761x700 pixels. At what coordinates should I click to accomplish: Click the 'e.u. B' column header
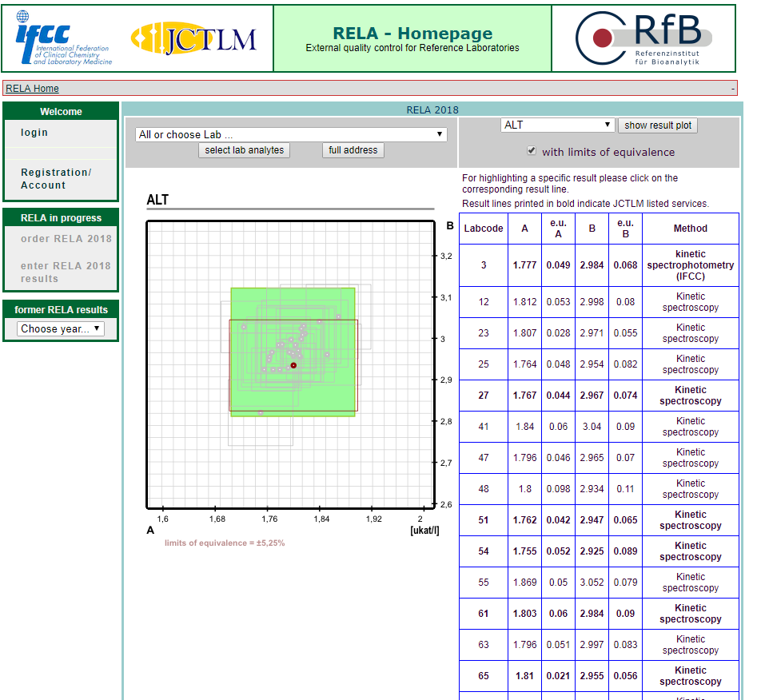625,228
